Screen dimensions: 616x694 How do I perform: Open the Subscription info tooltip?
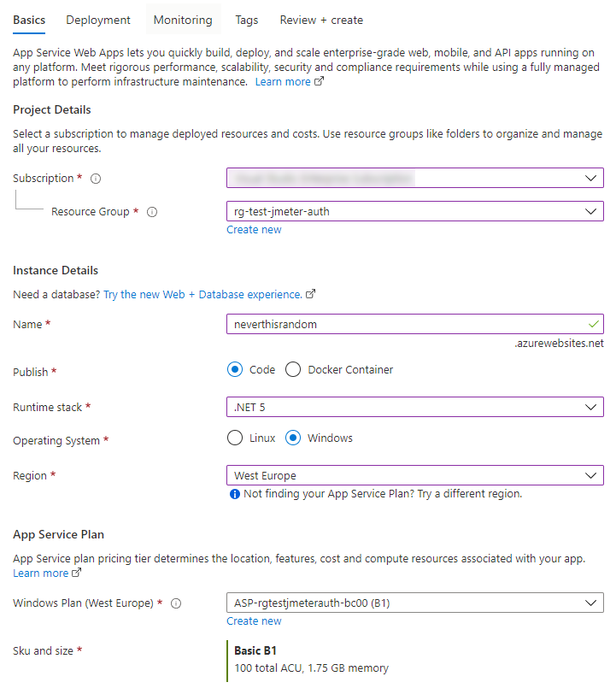click(94, 178)
